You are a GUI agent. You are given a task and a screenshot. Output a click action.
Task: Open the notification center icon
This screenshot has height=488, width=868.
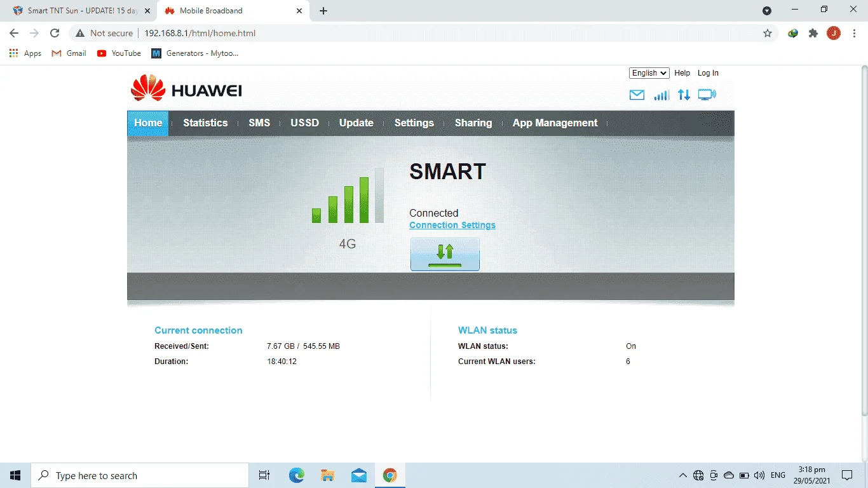click(847, 475)
